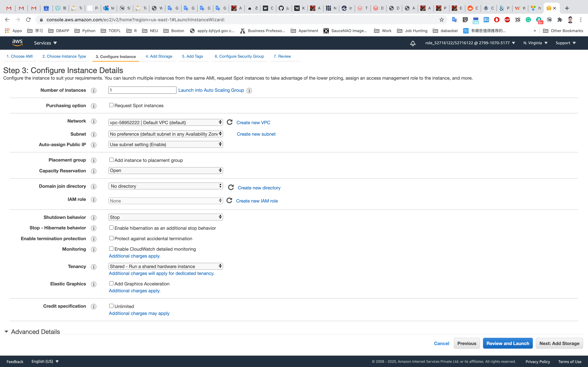Click Create new VPC link

coord(253,123)
